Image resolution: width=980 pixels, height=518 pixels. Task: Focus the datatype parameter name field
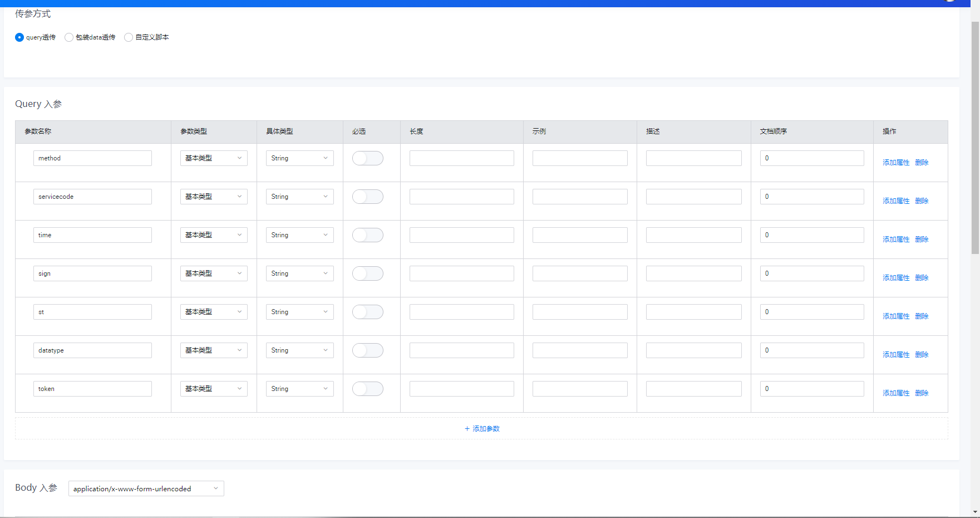coord(92,350)
